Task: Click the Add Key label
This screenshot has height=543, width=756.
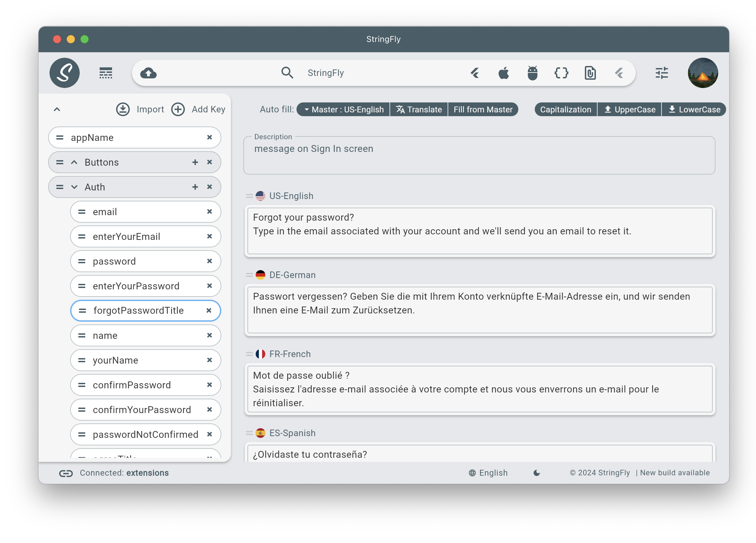Action: 209,109
